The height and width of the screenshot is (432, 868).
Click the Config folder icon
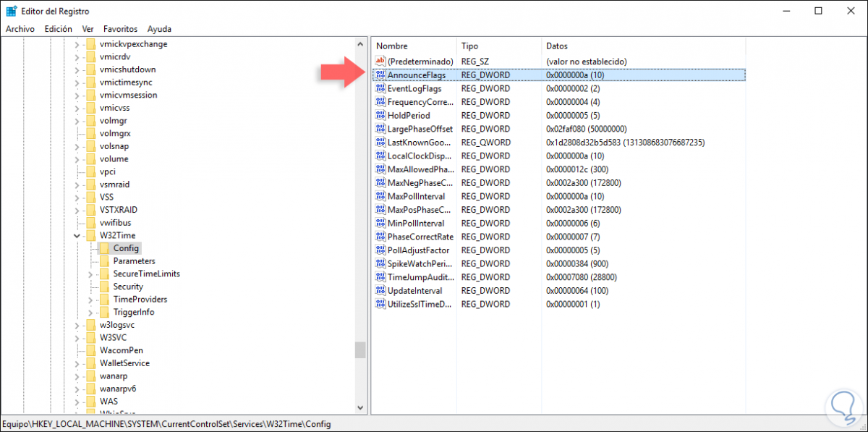104,248
